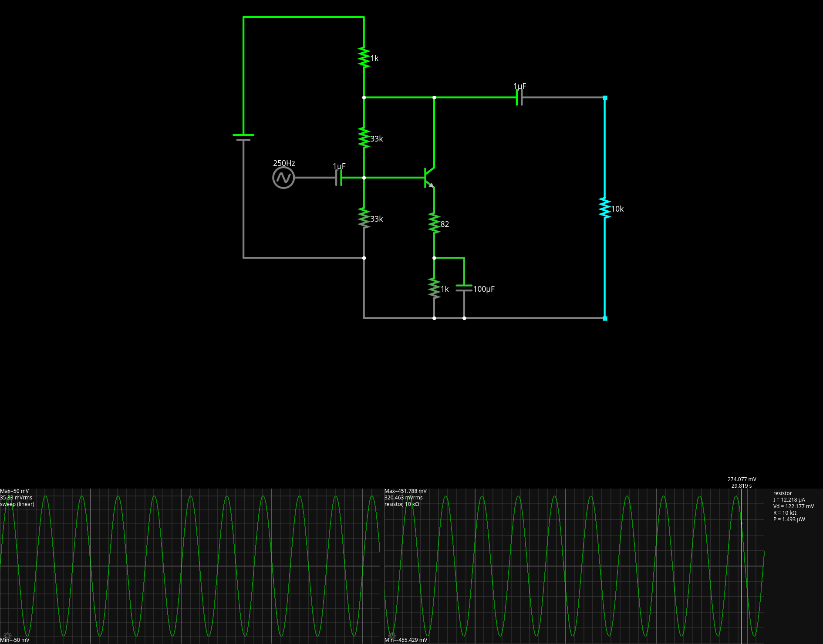Click the right output oscilloscope waveform
The width and height of the screenshot is (823, 644).
(574, 566)
